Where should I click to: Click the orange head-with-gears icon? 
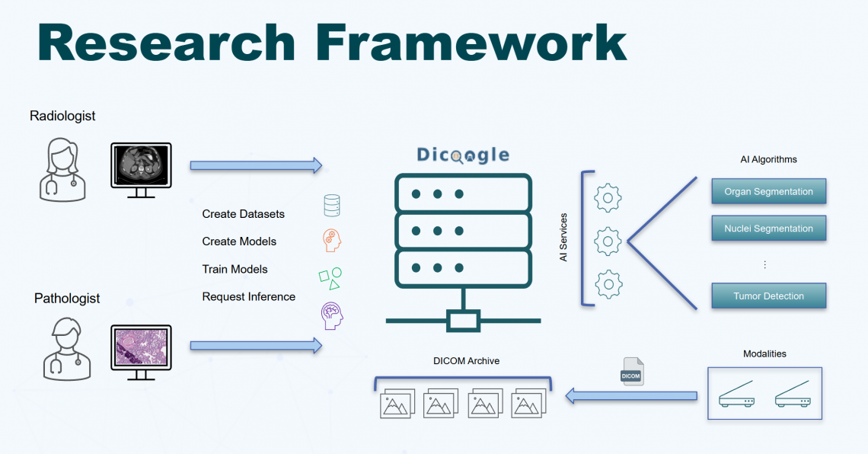pyautogui.click(x=331, y=241)
